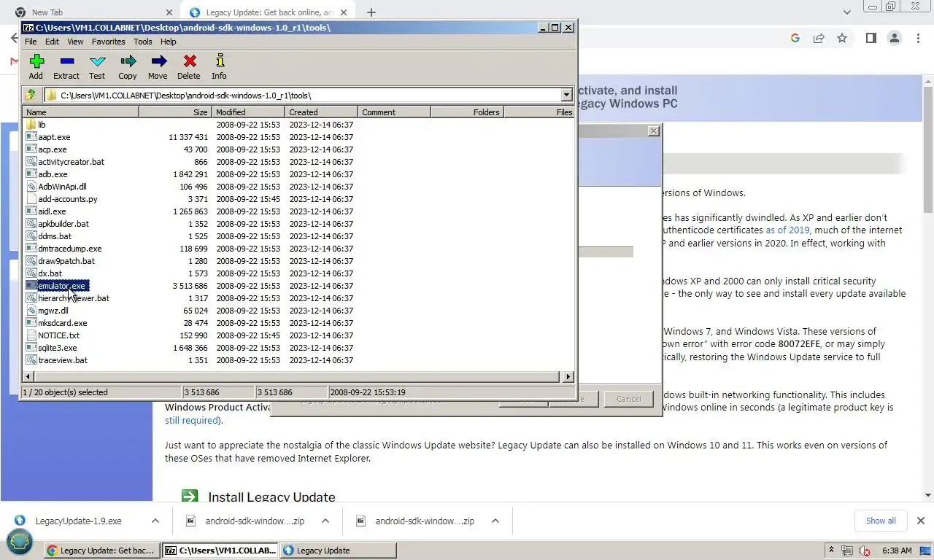Open the View menu in 7-Zip
This screenshot has width=934, height=560.
75,42
